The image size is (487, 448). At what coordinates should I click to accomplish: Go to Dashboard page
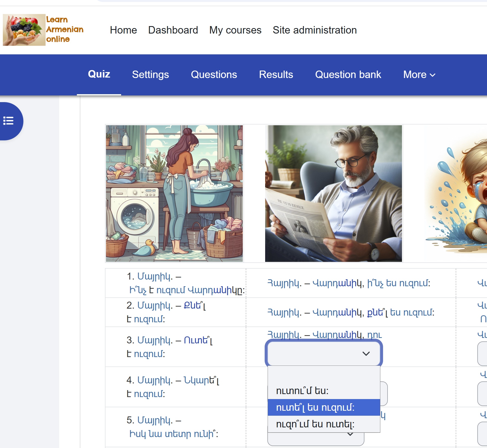173,30
